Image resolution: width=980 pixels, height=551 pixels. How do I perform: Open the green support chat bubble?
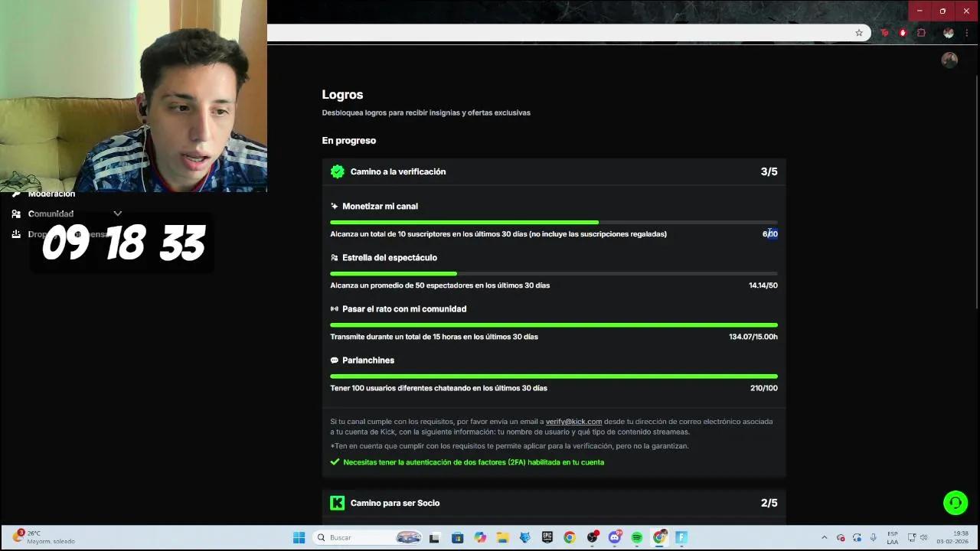(955, 503)
